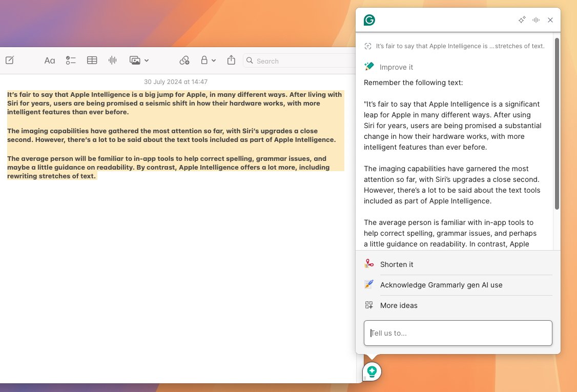This screenshot has width=577, height=392.
Task: Insert a checklist using the checklist icon
Action: [x=71, y=60]
